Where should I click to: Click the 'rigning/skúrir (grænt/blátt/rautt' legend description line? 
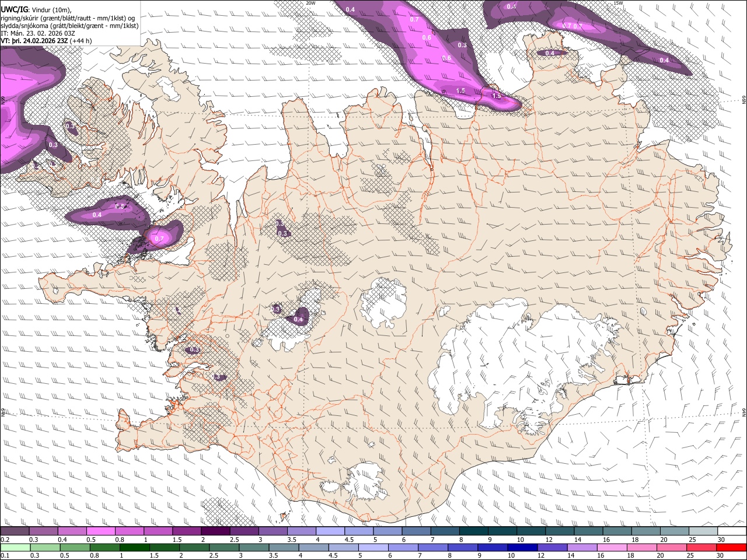click(x=68, y=18)
